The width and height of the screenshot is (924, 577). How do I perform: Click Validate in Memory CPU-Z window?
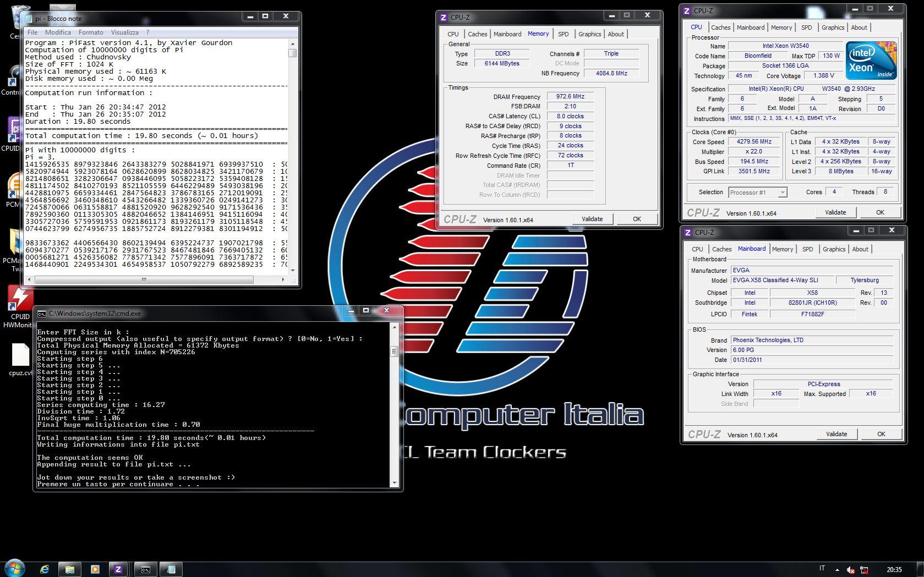tap(592, 219)
